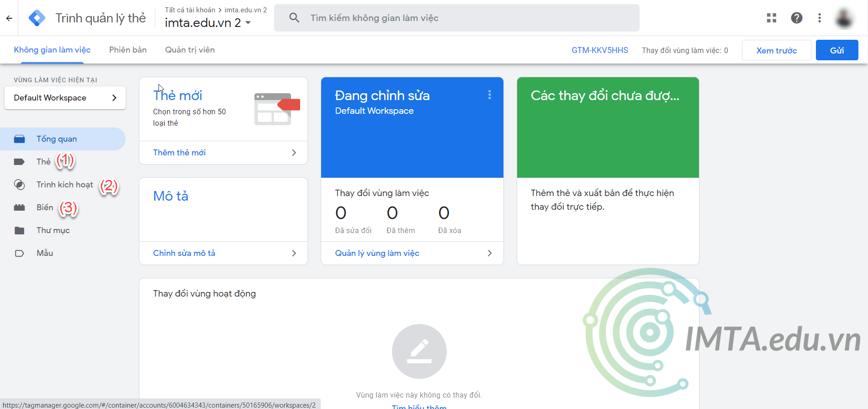
Task: Click the Tổng quan overview icon
Action: point(19,139)
